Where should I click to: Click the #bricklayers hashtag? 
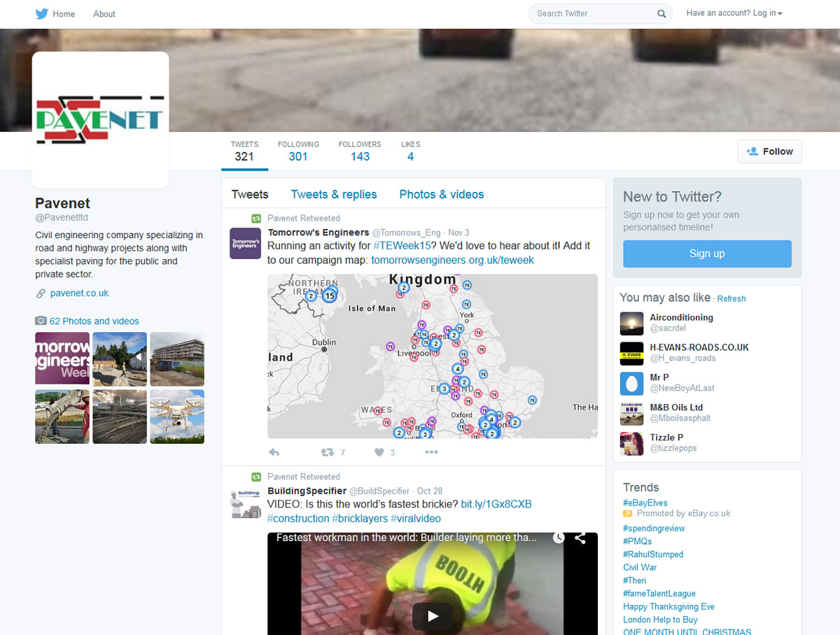click(360, 519)
